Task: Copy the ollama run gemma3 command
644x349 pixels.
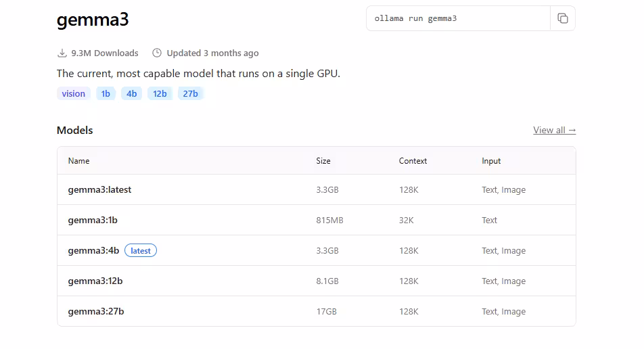Action: pyautogui.click(x=562, y=18)
